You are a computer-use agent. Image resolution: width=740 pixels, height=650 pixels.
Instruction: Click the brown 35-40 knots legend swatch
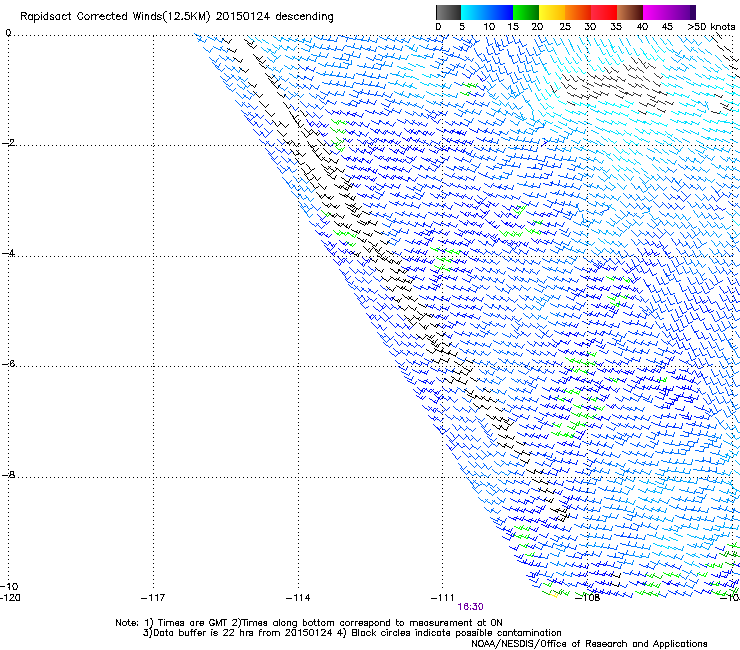pos(630,12)
